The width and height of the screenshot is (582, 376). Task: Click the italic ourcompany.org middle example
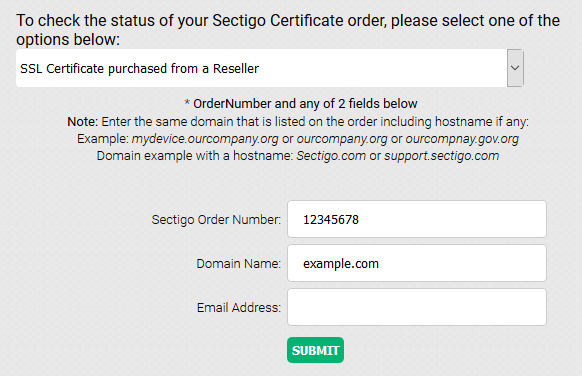[342, 139]
